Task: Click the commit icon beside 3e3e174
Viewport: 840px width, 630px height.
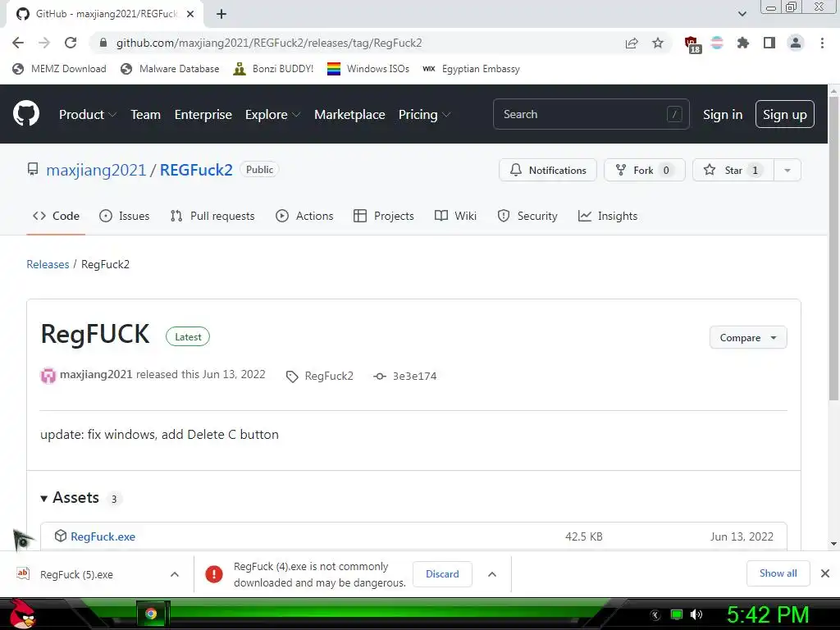Action: [x=380, y=376]
